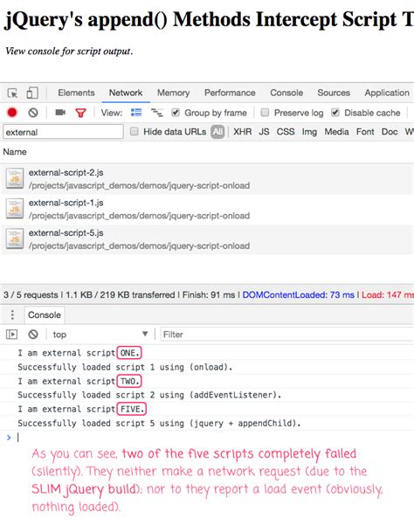Select the large request rows view icon
Image resolution: width=414 pixels, height=532 pixels.
click(x=136, y=113)
